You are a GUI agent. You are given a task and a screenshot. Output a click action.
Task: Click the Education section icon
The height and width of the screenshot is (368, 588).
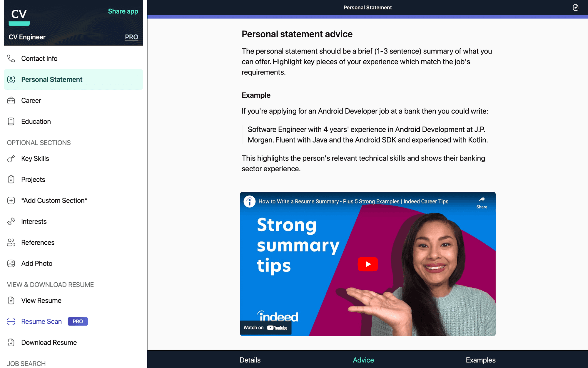(11, 121)
